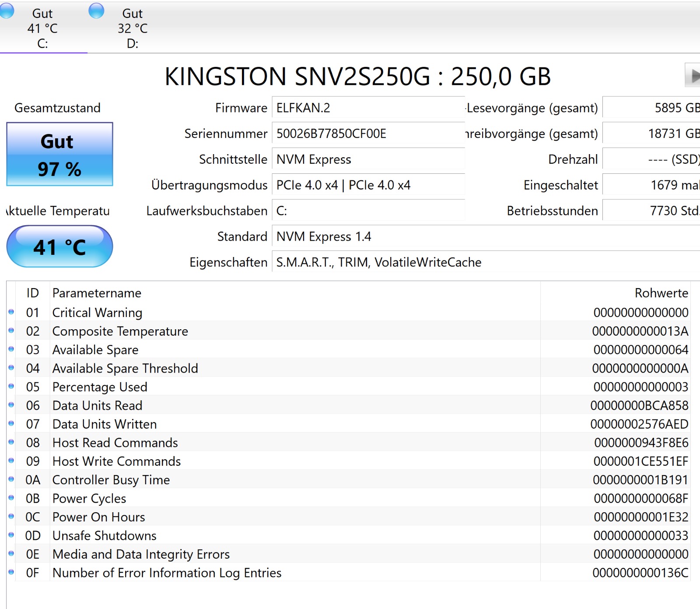Click raw value 00000002576AED

coord(639,424)
